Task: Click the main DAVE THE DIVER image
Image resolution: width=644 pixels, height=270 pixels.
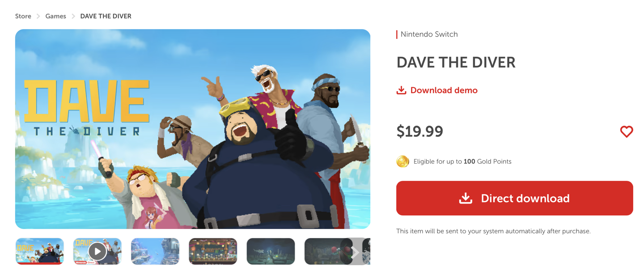Action: [x=193, y=129]
